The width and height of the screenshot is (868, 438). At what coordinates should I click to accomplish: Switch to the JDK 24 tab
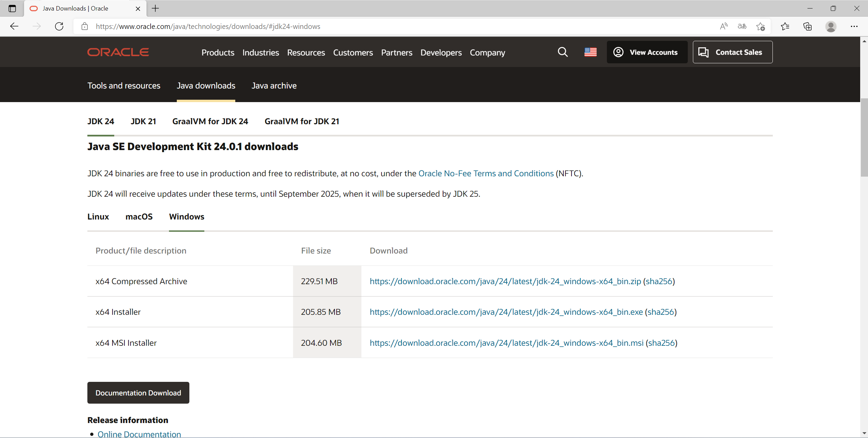coord(101,121)
